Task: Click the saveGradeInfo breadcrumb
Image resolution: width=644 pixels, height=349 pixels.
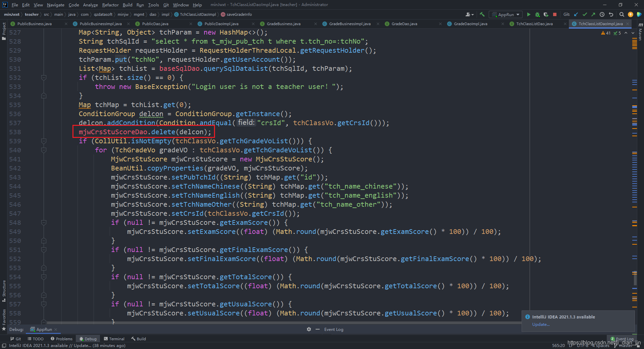Action: click(236, 14)
